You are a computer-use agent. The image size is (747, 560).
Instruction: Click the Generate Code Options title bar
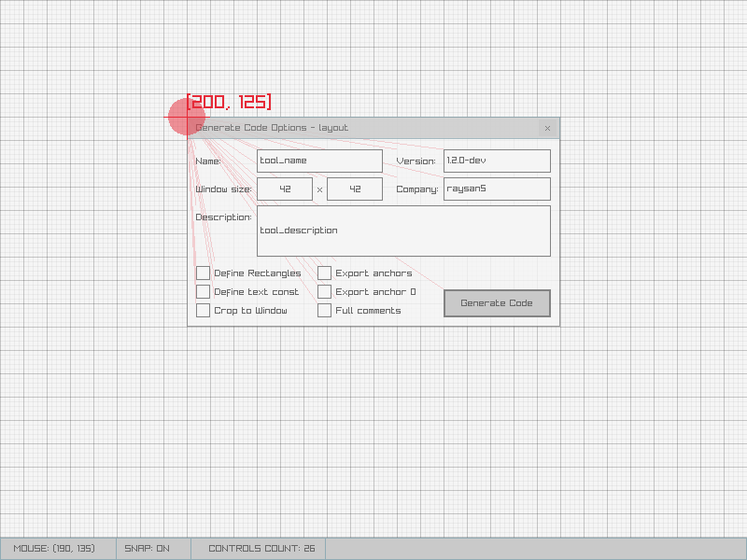click(364, 128)
